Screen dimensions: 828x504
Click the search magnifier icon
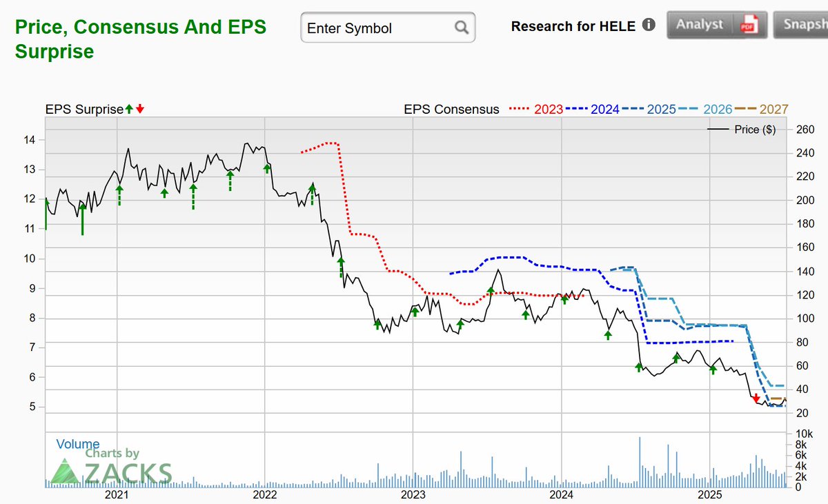click(462, 28)
